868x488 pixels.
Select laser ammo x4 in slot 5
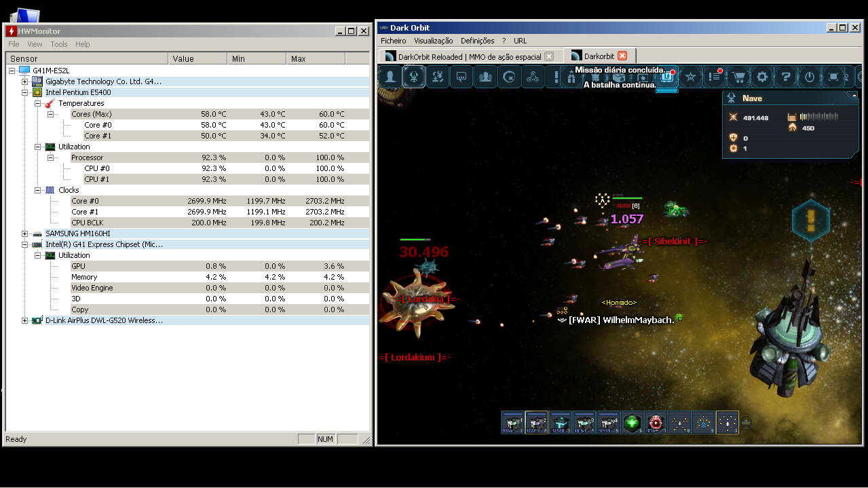608,423
